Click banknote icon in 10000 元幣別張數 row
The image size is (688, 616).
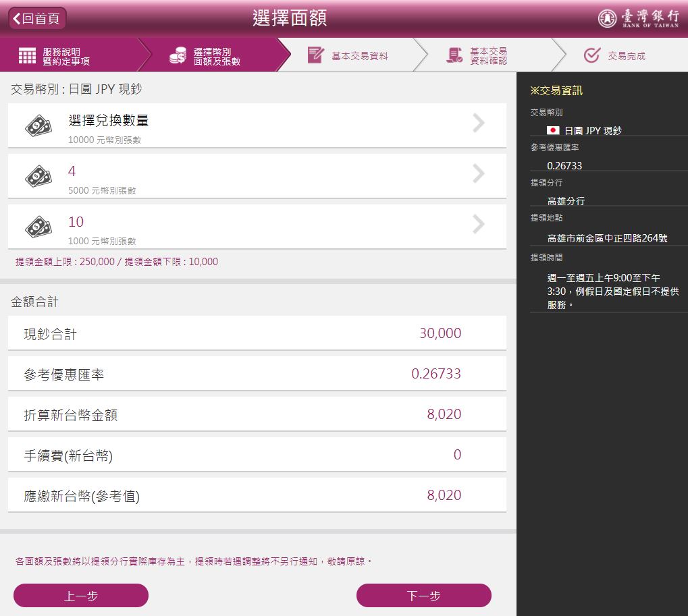pyautogui.click(x=38, y=125)
